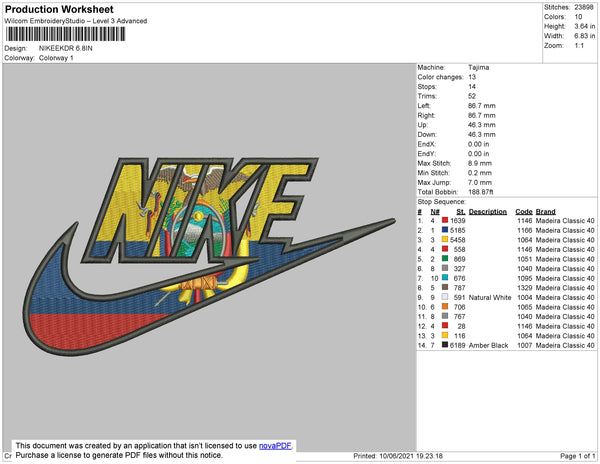
Task: Select the Amber Black swatch in stop 14
Action: coord(445,345)
